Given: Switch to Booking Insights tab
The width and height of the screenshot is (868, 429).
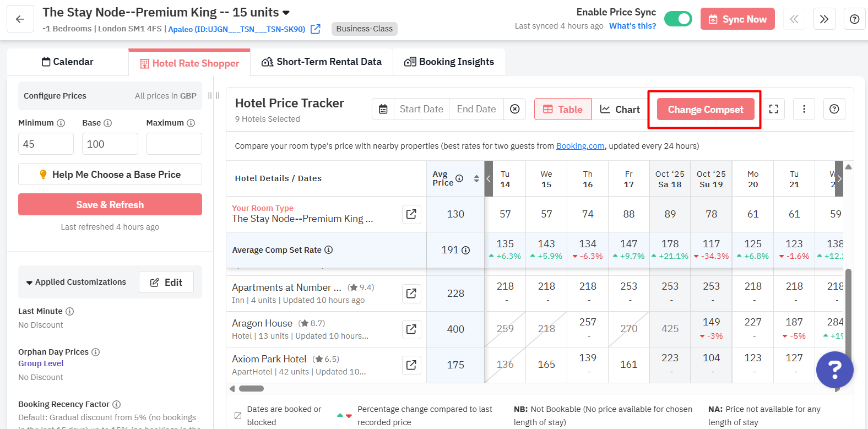Looking at the screenshot, I should coord(449,62).
